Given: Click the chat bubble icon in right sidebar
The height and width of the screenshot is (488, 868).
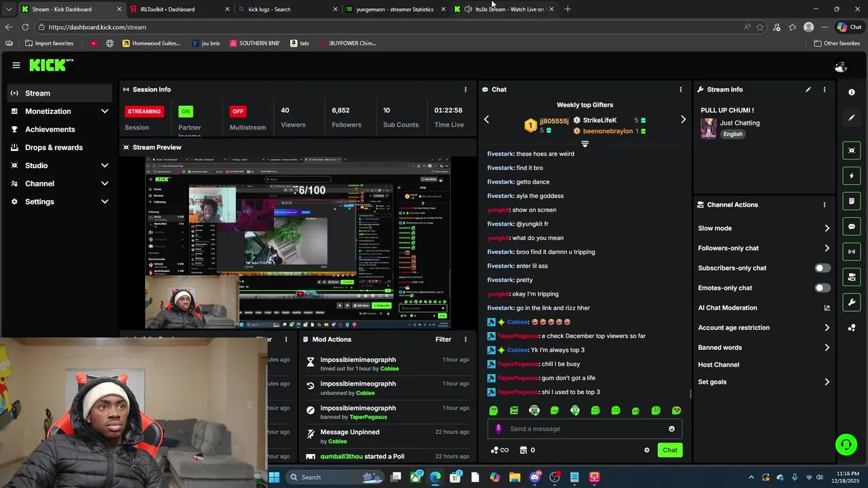Looking at the screenshot, I should [852, 226].
